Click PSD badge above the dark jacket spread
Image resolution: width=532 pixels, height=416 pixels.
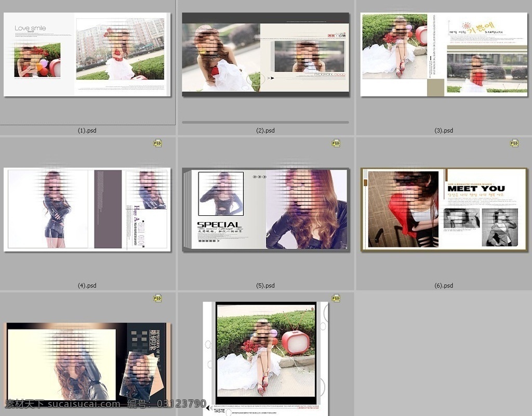(x=157, y=298)
